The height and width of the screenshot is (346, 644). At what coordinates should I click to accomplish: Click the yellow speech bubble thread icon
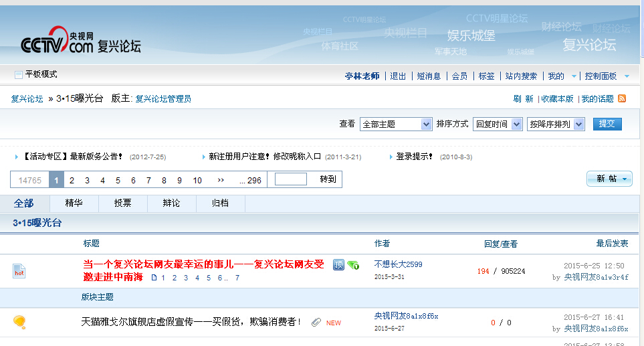tap(19, 322)
